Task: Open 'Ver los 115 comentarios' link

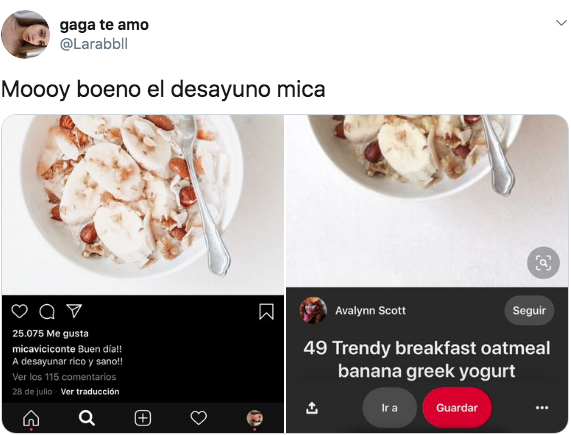Action: pyautogui.click(x=64, y=377)
